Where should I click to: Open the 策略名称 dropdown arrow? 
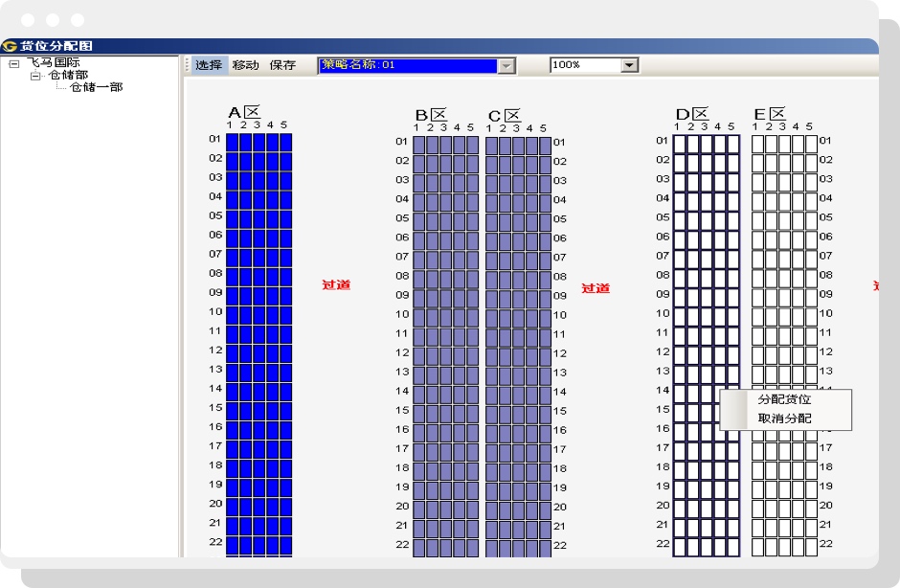click(507, 65)
